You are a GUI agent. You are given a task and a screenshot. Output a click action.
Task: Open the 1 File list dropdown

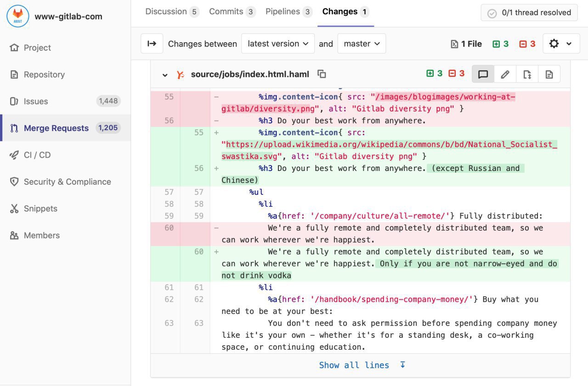466,44
